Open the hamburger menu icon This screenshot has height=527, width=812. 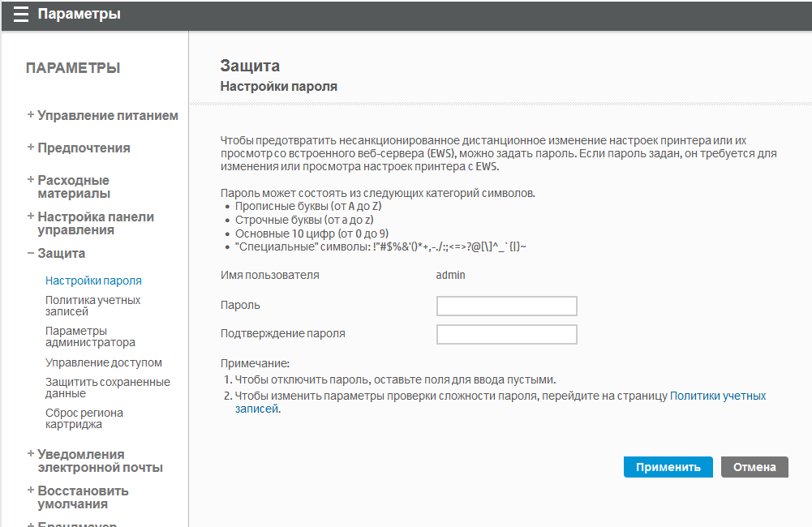[x=21, y=14]
